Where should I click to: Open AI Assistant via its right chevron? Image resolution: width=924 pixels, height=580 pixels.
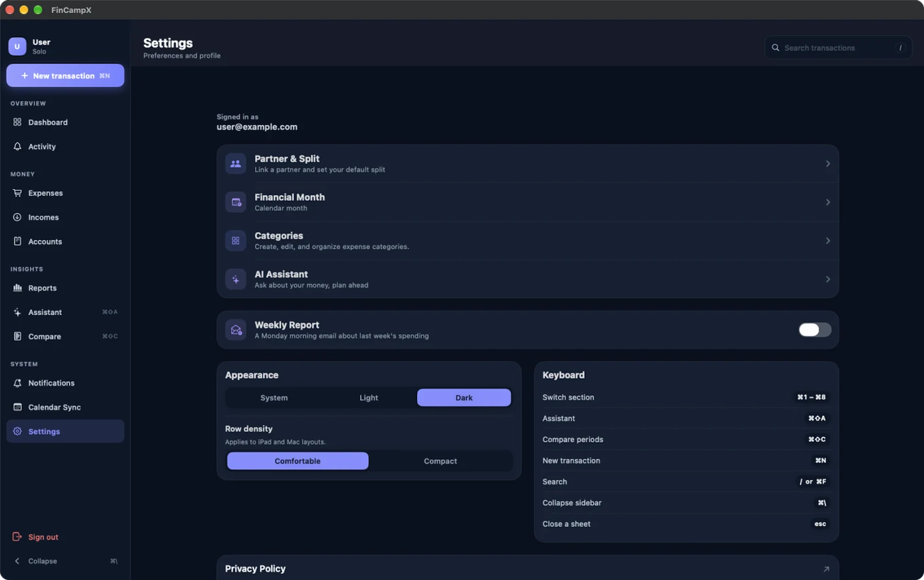click(x=828, y=279)
